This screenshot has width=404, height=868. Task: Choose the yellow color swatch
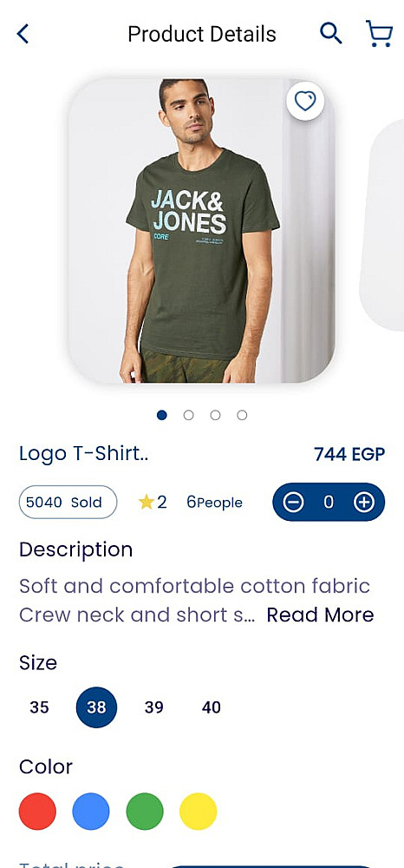tap(199, 812)
